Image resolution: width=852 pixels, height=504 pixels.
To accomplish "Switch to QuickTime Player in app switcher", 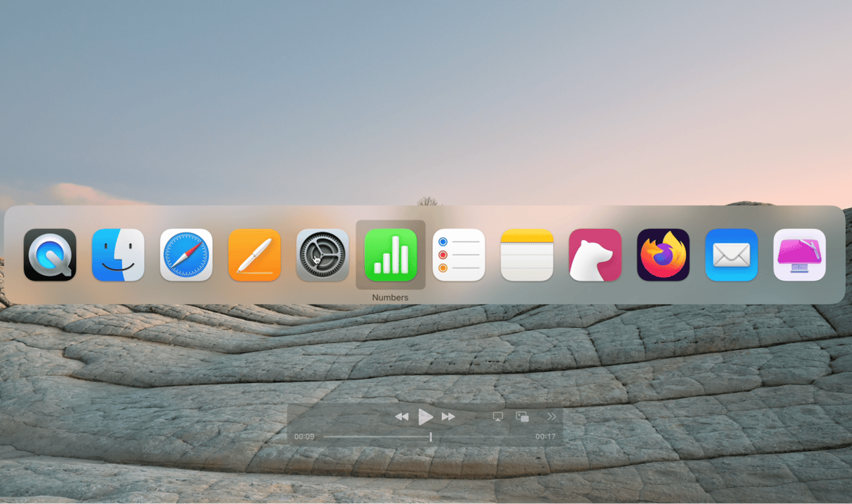I will coord(50,255).
